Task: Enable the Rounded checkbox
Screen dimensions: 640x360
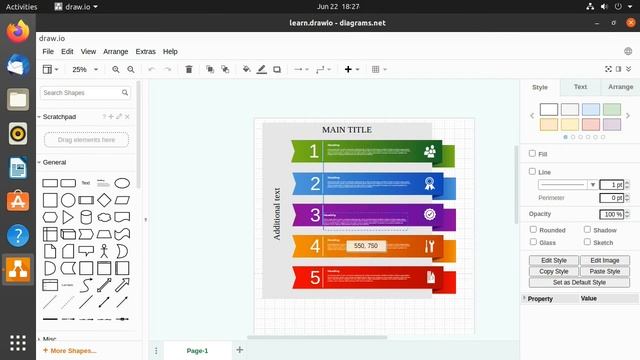Action: (x=533, y=229)
